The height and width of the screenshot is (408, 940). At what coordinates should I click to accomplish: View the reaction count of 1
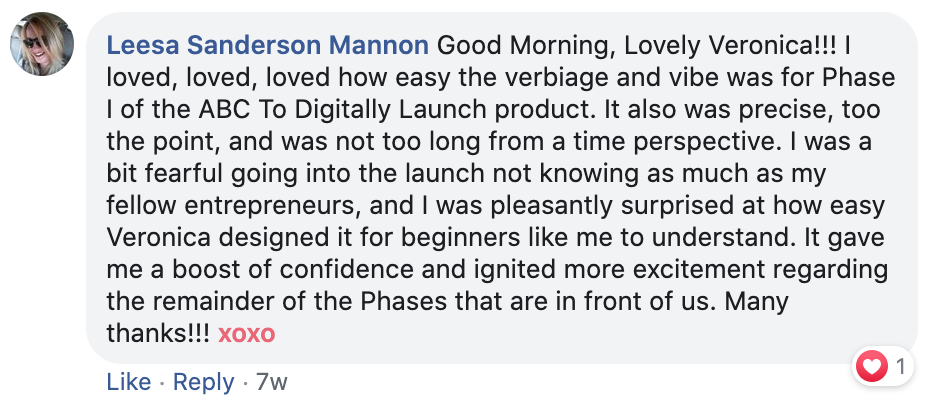(x=900, y=365)
